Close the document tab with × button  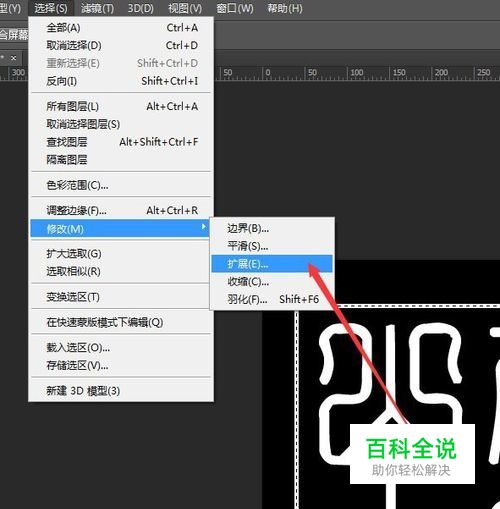click(13, 58)
